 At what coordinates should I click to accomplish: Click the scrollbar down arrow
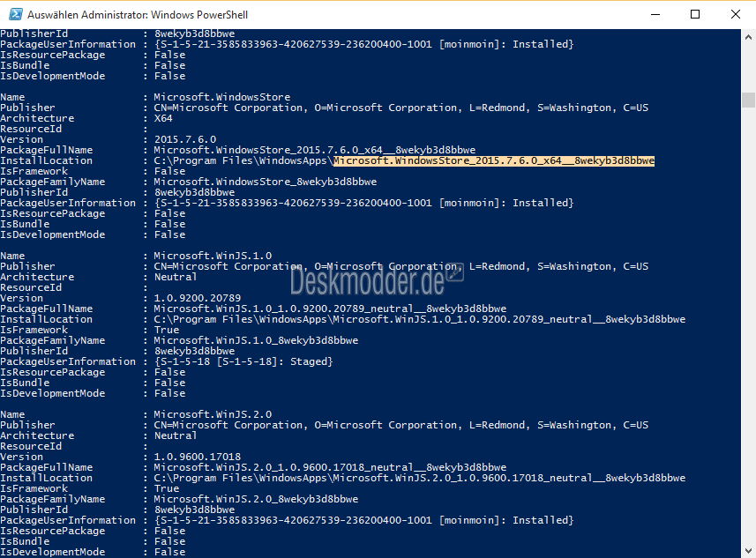tap(748, 550)
